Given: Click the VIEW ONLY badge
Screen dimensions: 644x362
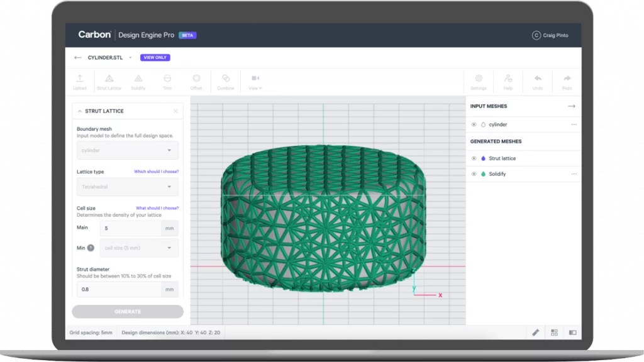Looking at the screenshot, I should (x=155, y=57).
